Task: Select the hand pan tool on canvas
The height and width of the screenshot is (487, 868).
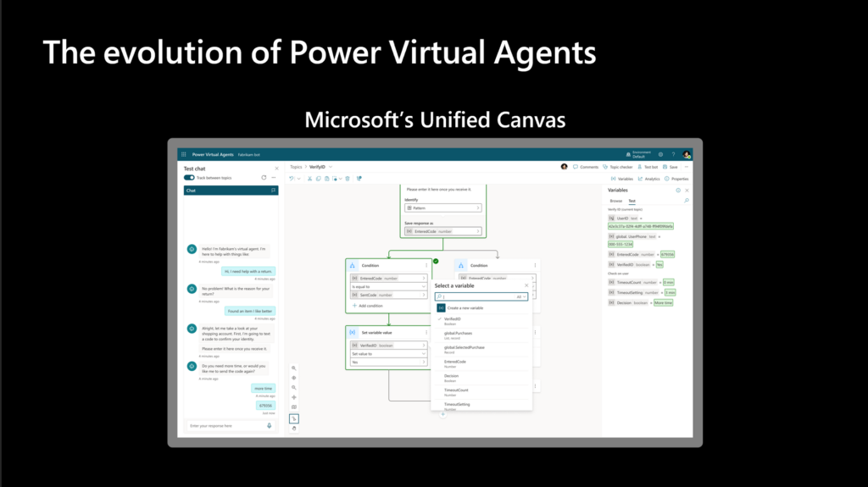Action: click(294, 429)
